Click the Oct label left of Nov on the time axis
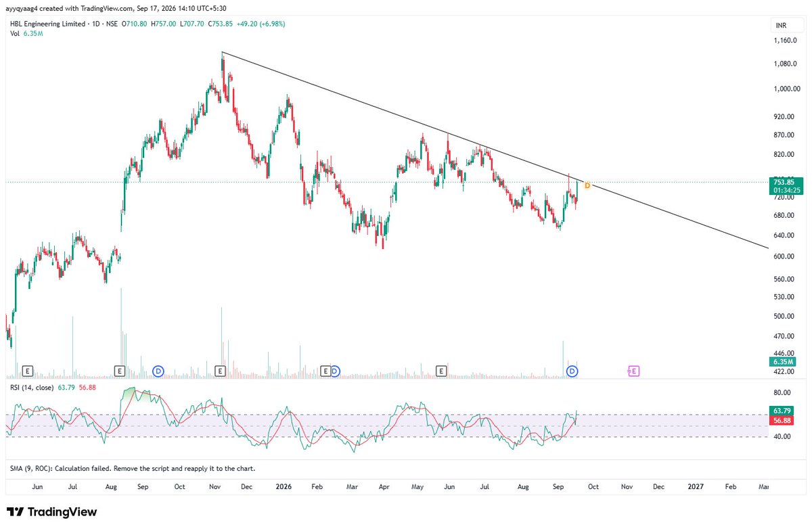812x529 pixels. (x=180, y=486)
